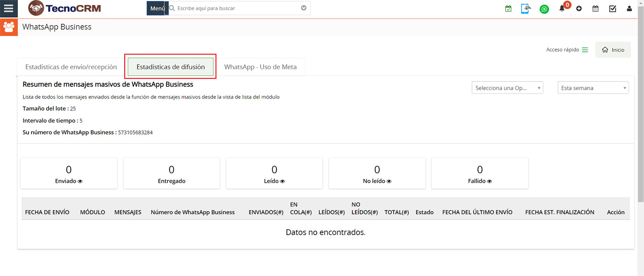The height and width of the screenshot is (276, 644).
Task: Open the hamburger main menu icon
Action: click(x=8, y=8)
